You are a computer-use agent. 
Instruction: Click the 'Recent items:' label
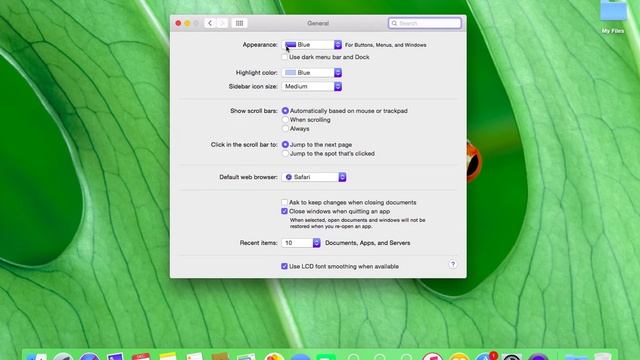(x=258, y=243)
